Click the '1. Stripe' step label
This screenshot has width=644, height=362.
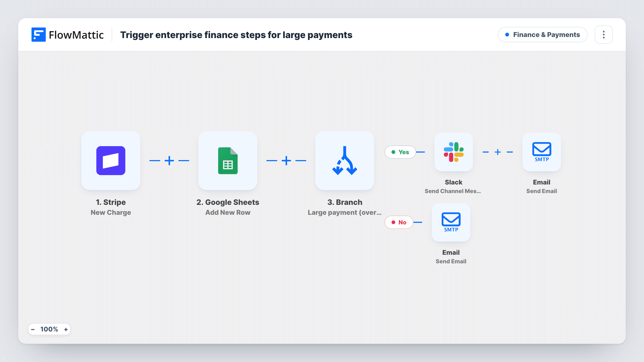click(111, 202)
